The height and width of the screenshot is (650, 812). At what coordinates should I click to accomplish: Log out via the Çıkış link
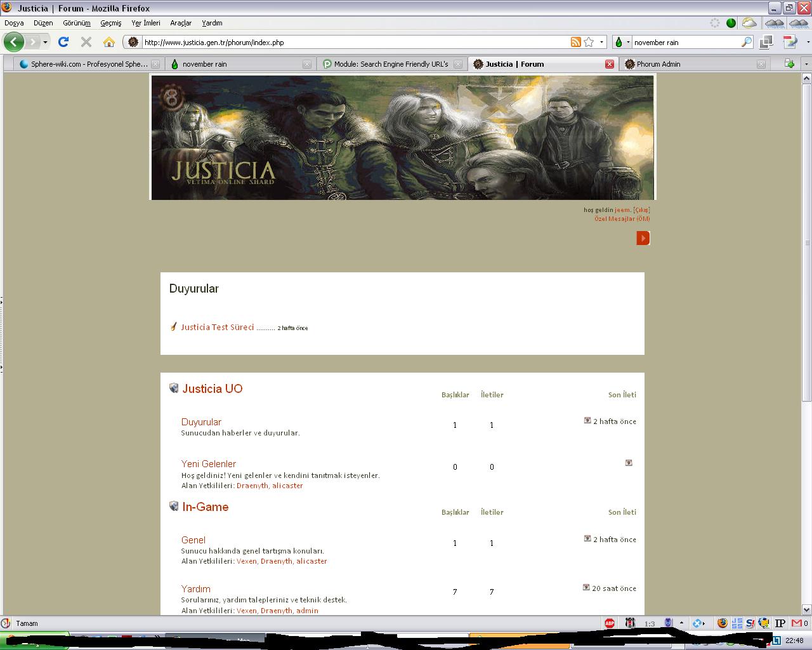coord(641,210)
